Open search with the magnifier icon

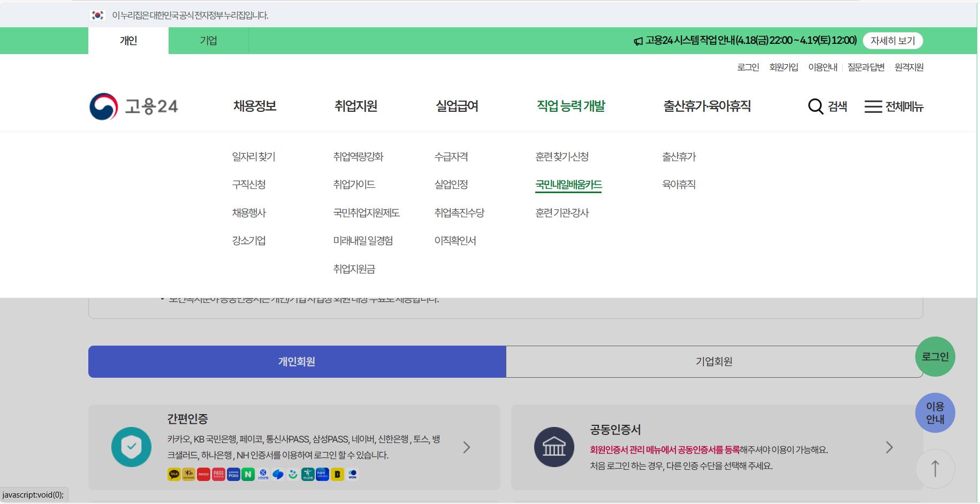click(815, 106)
